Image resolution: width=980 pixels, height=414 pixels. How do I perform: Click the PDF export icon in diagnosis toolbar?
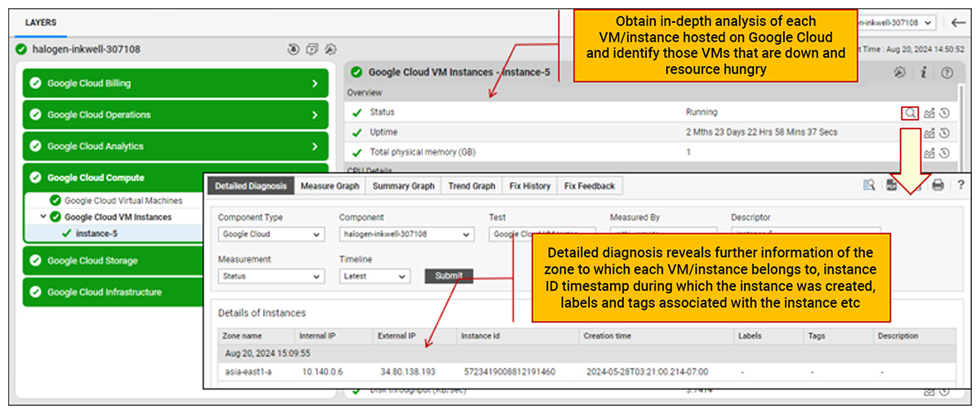(x=893, y=185)
